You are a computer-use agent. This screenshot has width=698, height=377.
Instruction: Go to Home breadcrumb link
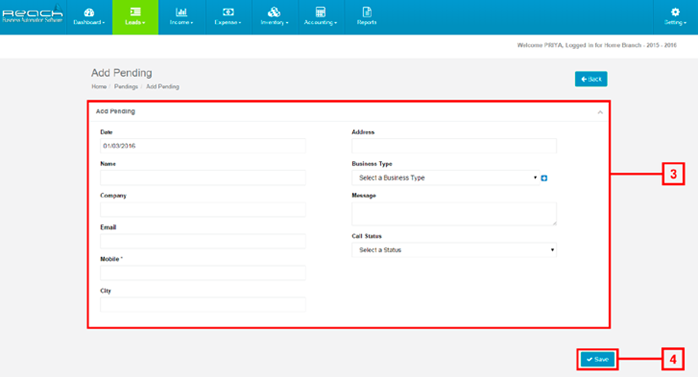(x=99, y=86)
